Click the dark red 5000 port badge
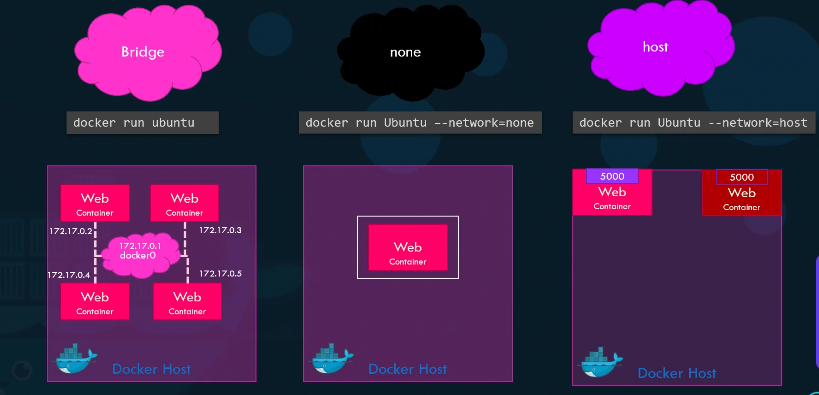The width and height of the screenshot is (819, 395). tap(742, 177)
